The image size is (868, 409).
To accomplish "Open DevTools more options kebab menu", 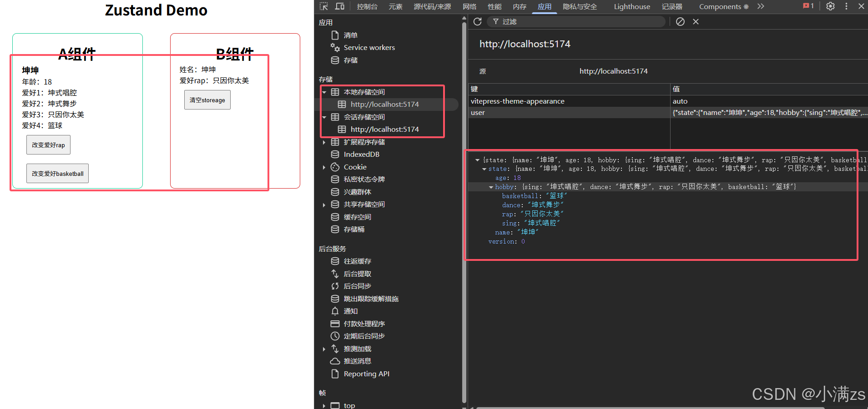I will click(x=846, y=6).
